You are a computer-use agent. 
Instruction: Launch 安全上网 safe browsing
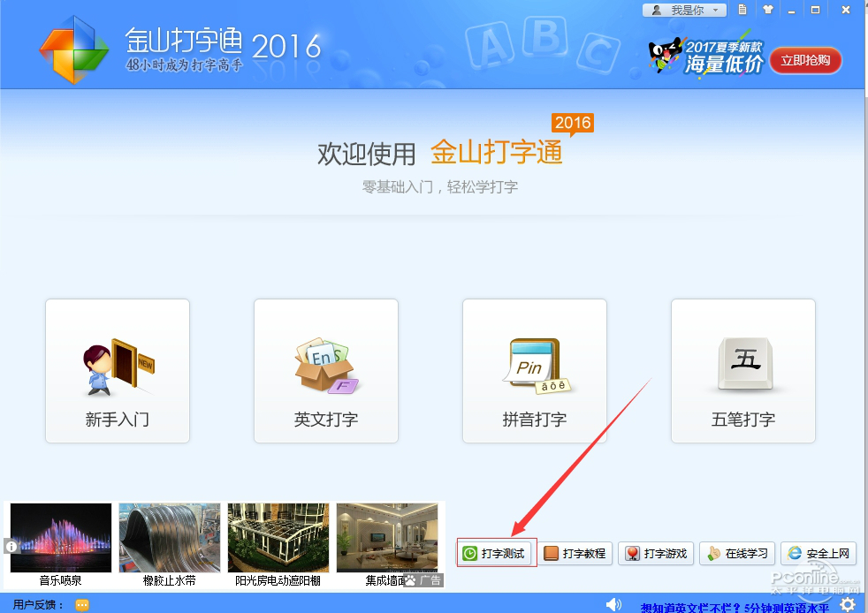(x=819, y=553)
